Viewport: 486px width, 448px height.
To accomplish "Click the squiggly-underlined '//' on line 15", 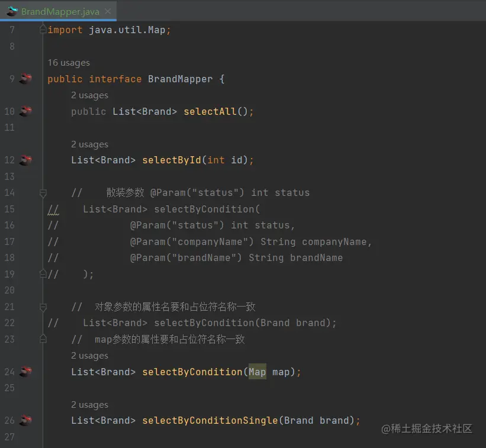I will [x=53, y=210].
